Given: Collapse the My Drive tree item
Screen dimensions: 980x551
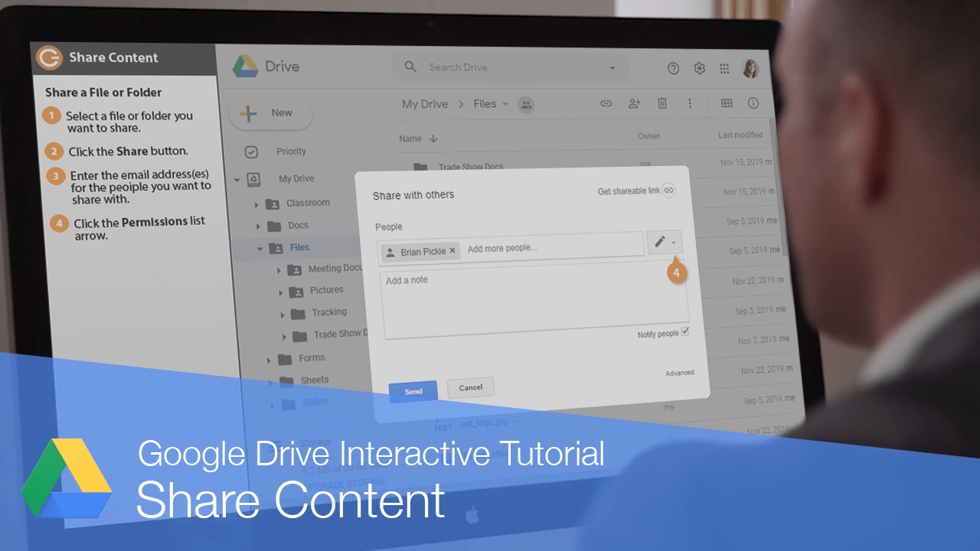Looking at the screenshot, I should [x=237, y=178].
